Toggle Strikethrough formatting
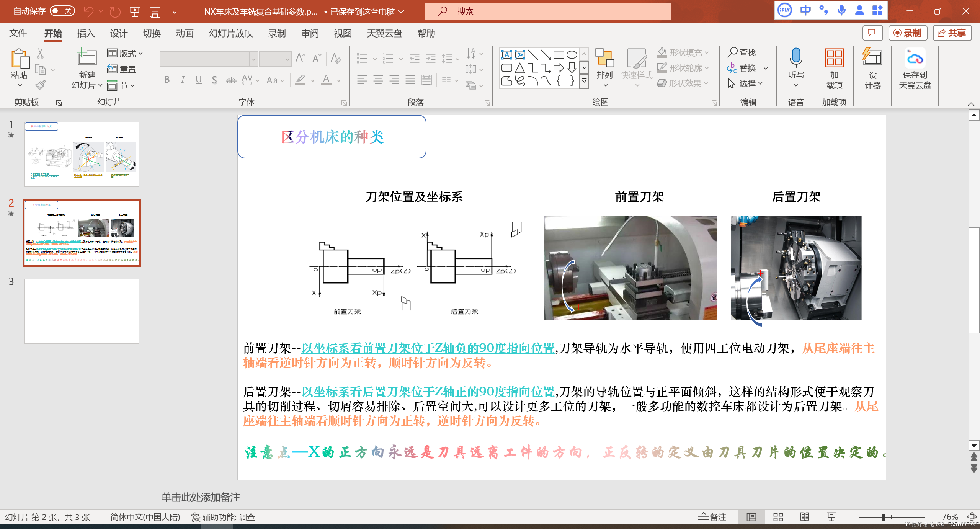 [x=231, y=80]
